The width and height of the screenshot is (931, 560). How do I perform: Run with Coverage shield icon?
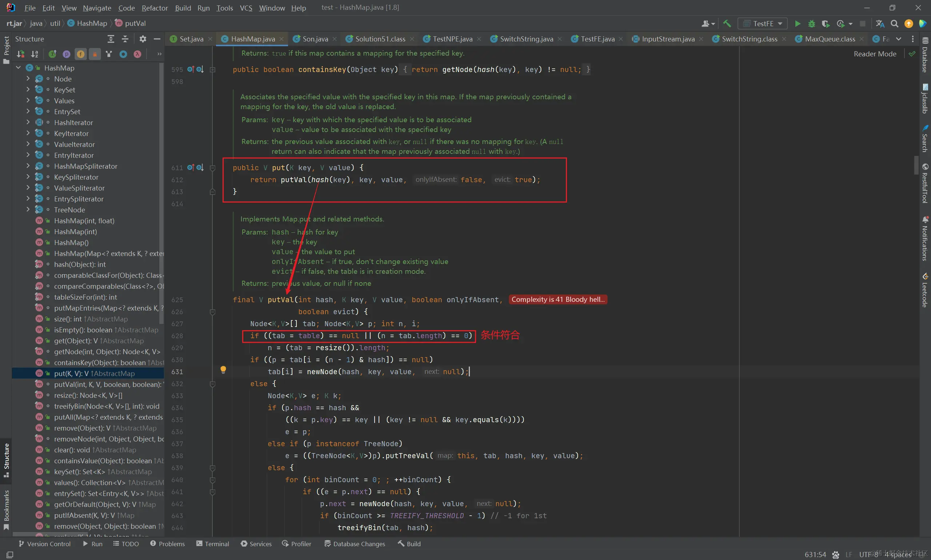click(825, 23)
